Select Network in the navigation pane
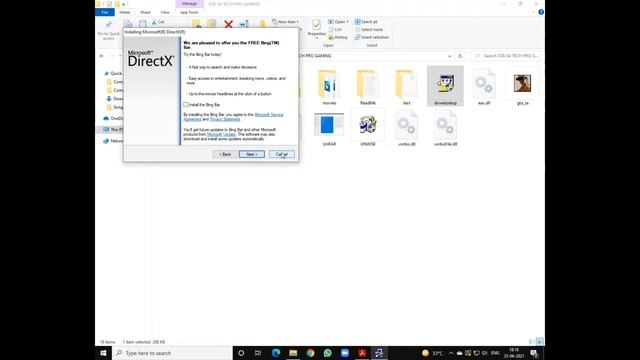 coord(113,141)
